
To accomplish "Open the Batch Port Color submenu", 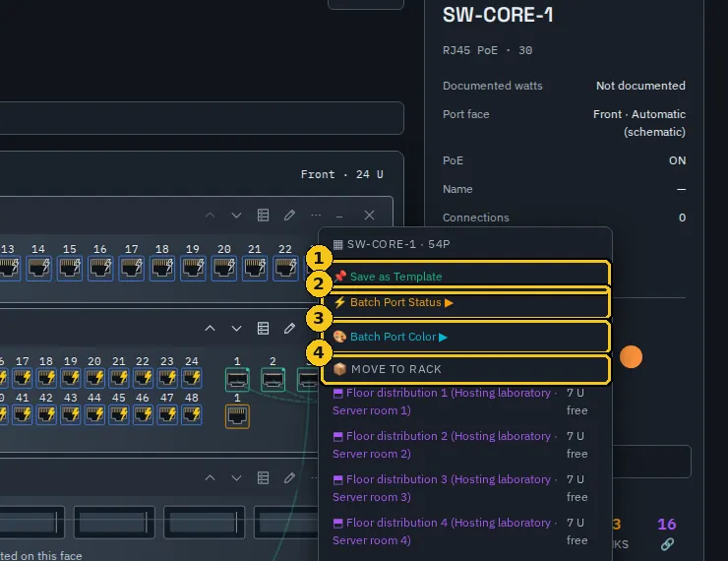I will pos(465,337).
